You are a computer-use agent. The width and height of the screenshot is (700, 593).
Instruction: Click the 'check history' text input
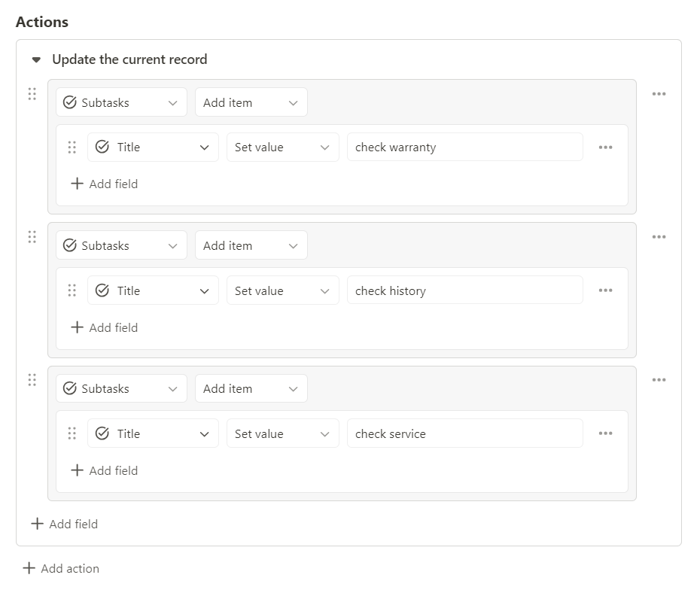pos(464,290)
